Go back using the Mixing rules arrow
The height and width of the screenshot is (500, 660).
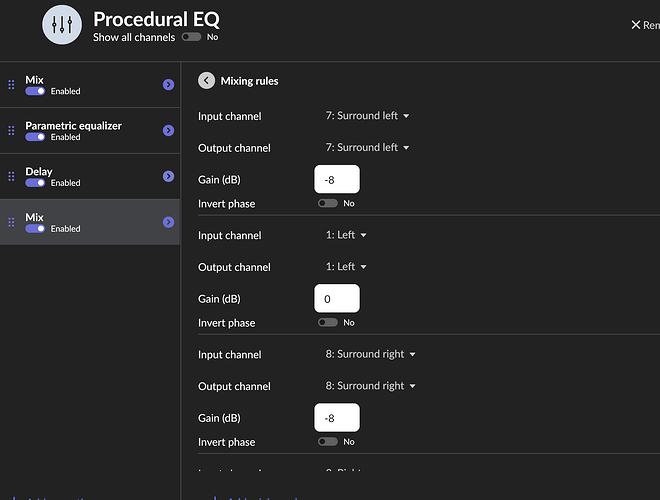(206, 80)
